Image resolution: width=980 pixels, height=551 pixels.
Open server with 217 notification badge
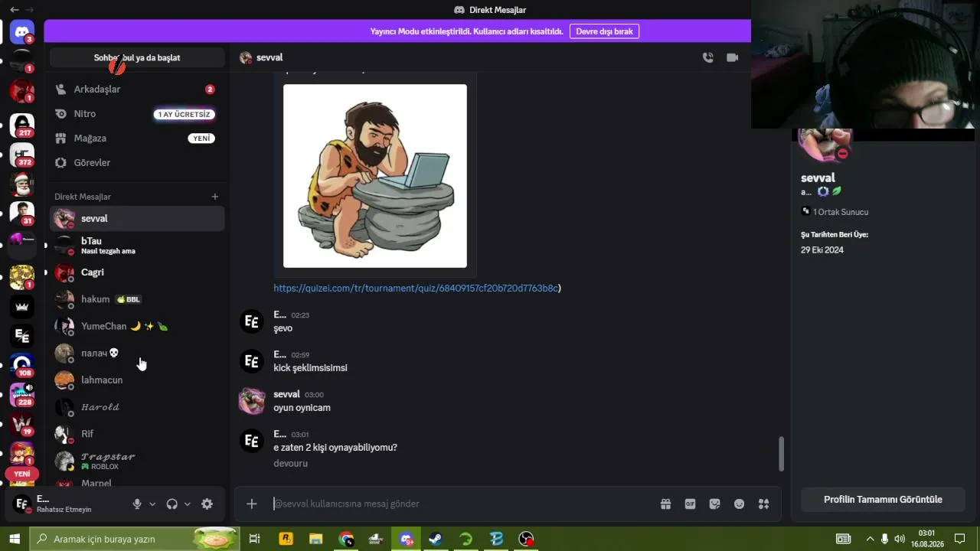[22, 126]
